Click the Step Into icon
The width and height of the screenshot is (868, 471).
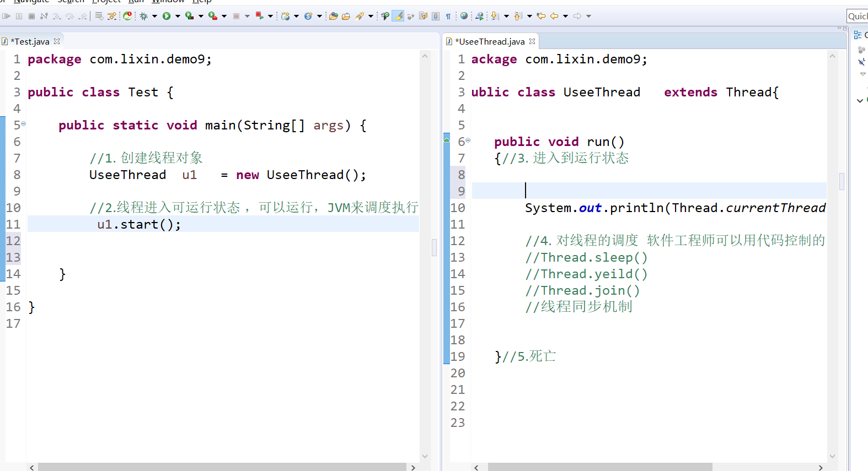(x=57, y=16)
